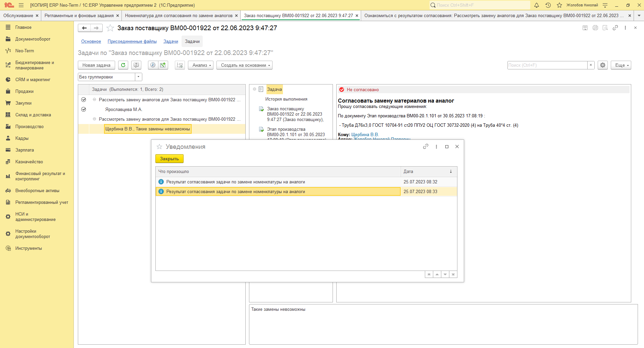This screenshot has width=644, height=348.
Task: Focus the task list search field
Action: tap(547, 65)
